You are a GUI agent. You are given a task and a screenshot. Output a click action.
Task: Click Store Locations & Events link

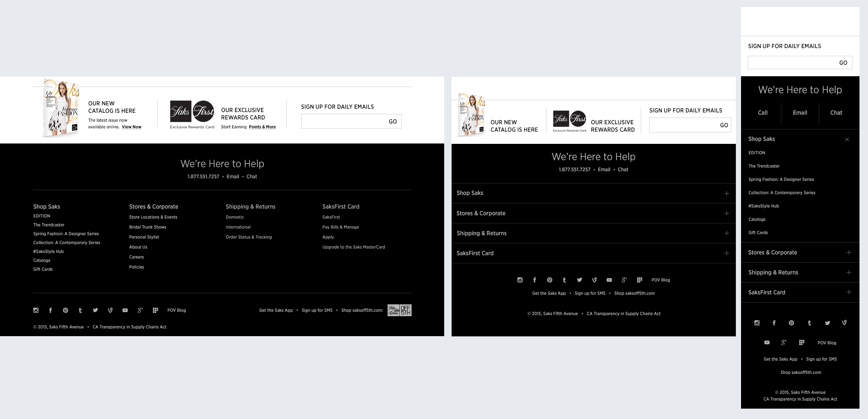click(x=153, y=217)
